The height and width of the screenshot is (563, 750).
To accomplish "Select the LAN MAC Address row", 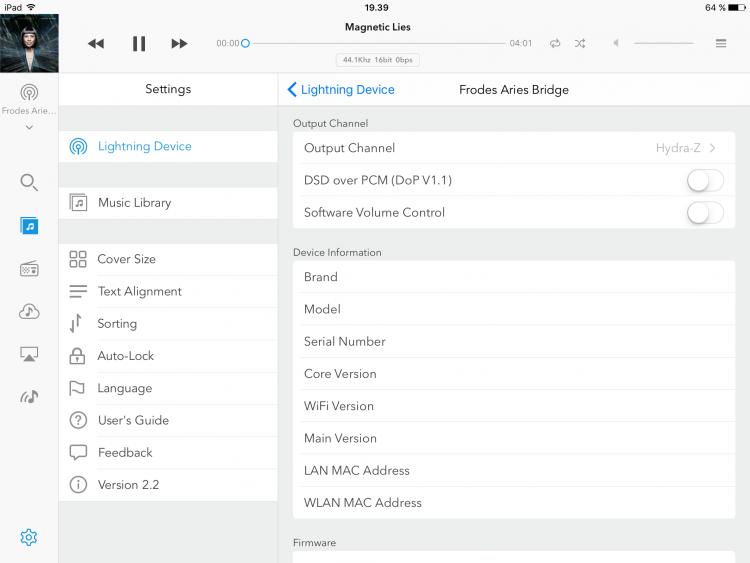I will (x=514, y=471).
